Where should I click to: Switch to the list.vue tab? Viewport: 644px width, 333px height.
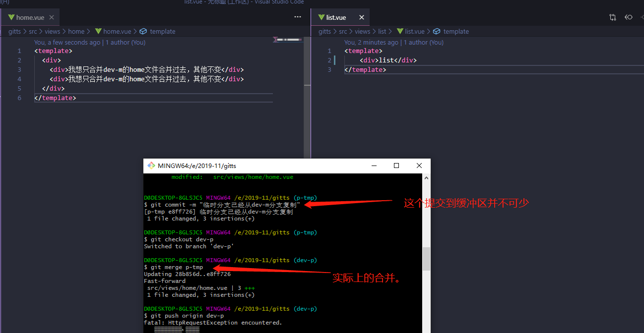pos(336,17)
